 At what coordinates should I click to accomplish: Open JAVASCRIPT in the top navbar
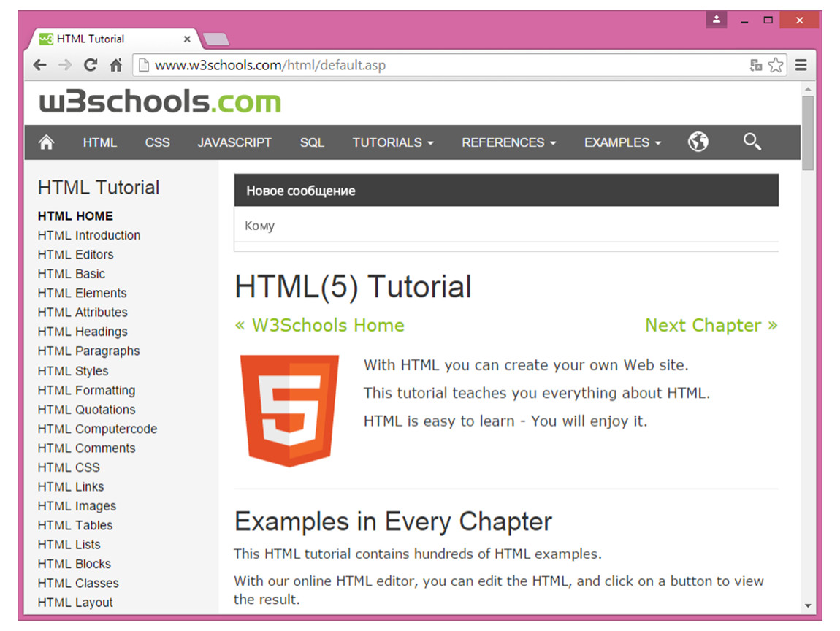click(x=234, y=142)
